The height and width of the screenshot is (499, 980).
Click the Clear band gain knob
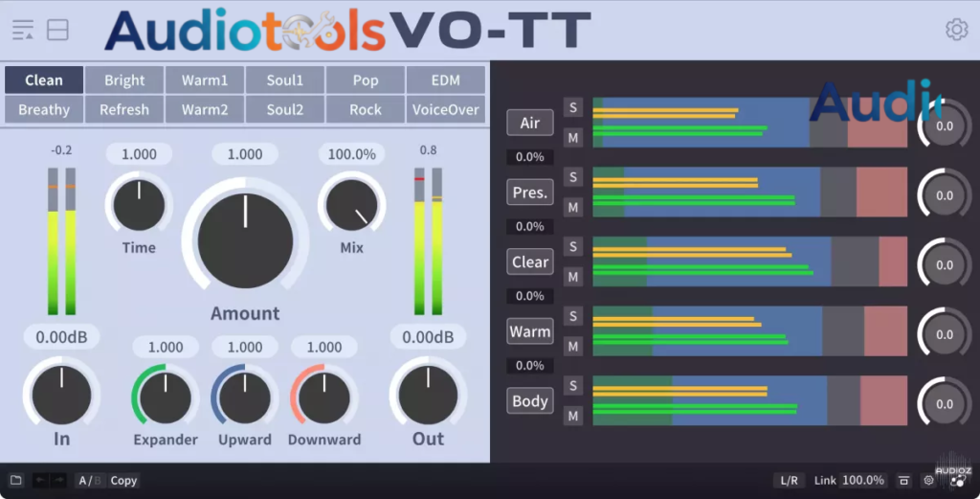tap(945, 264)
